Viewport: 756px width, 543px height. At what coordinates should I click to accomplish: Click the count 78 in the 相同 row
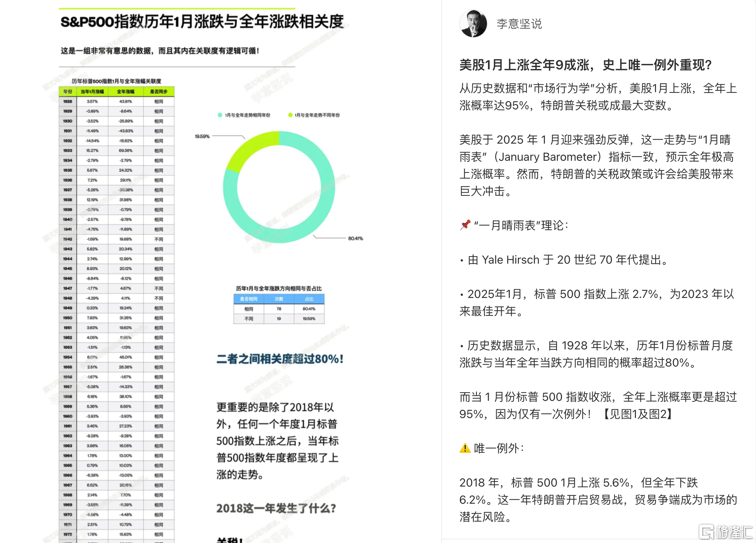tap(279, 309)
